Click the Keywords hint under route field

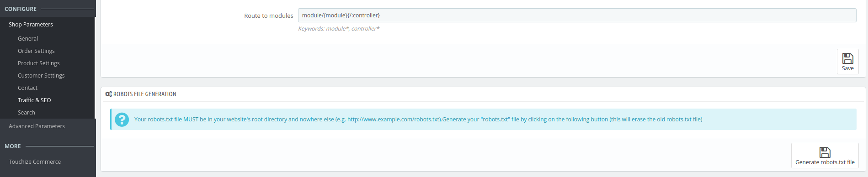point(339,29)
